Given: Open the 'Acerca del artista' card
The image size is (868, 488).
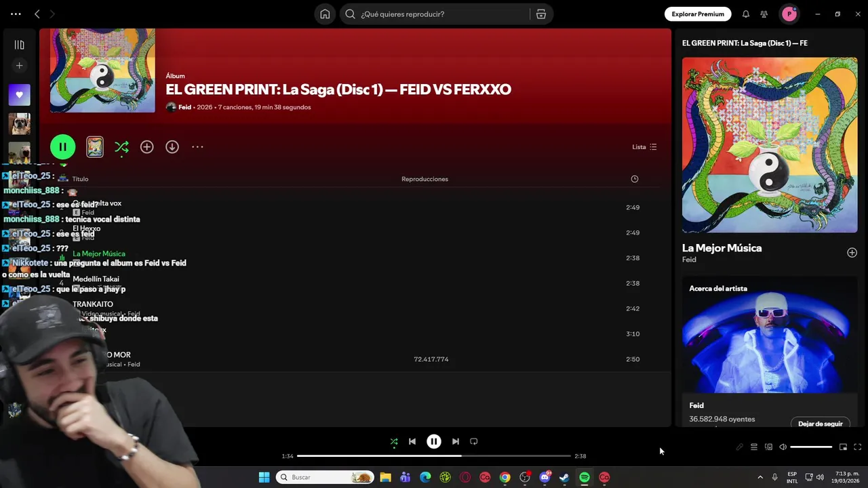Looking at the screenshot, I should point(770,351).
